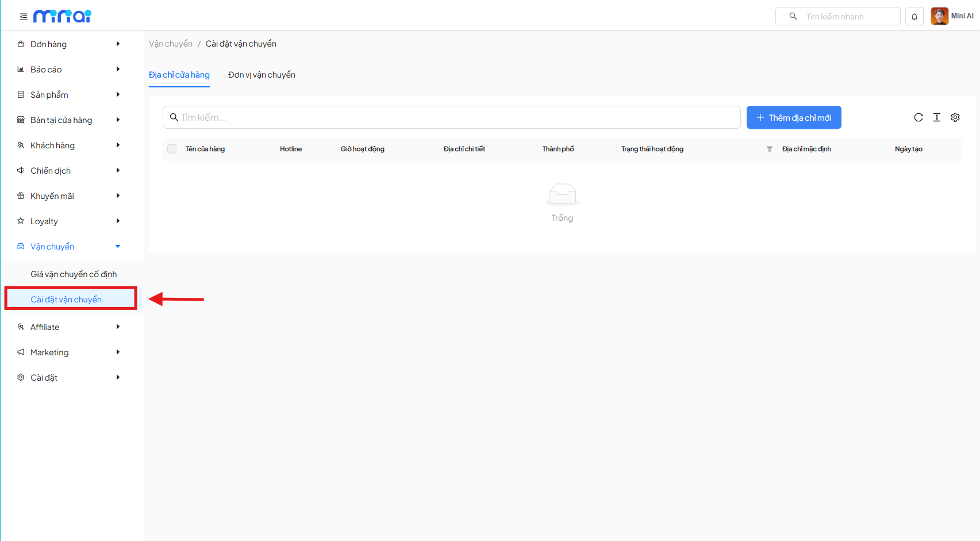The width and height of the screenshot is (980, 541).
Task: Open table column settings gear
Action: 955,117
